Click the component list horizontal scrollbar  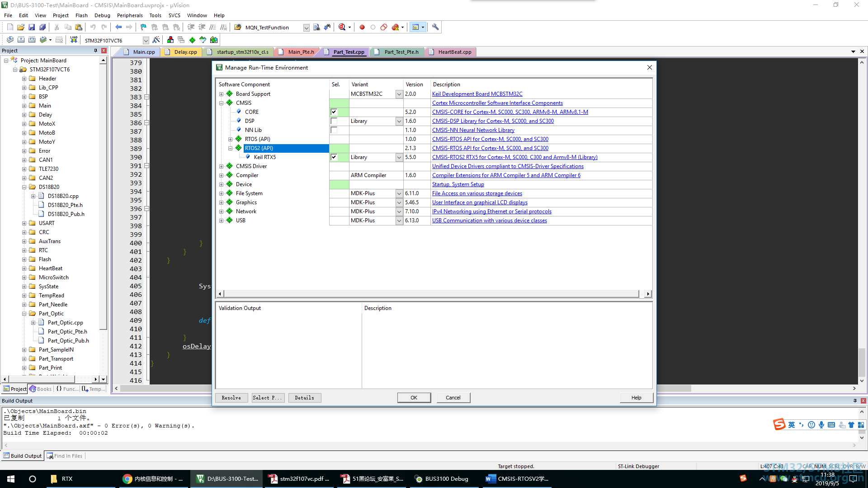(431, 294)
